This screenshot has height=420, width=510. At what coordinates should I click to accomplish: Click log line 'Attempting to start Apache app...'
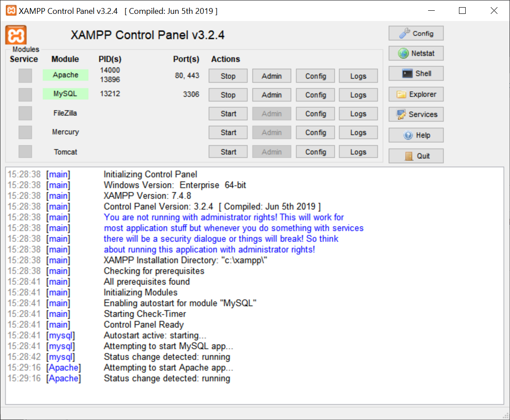click(x=168, y=367)
